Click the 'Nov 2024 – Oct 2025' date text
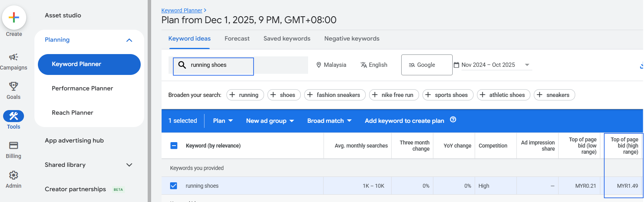Viewport: 644px width, 202px height. point(488,65)
